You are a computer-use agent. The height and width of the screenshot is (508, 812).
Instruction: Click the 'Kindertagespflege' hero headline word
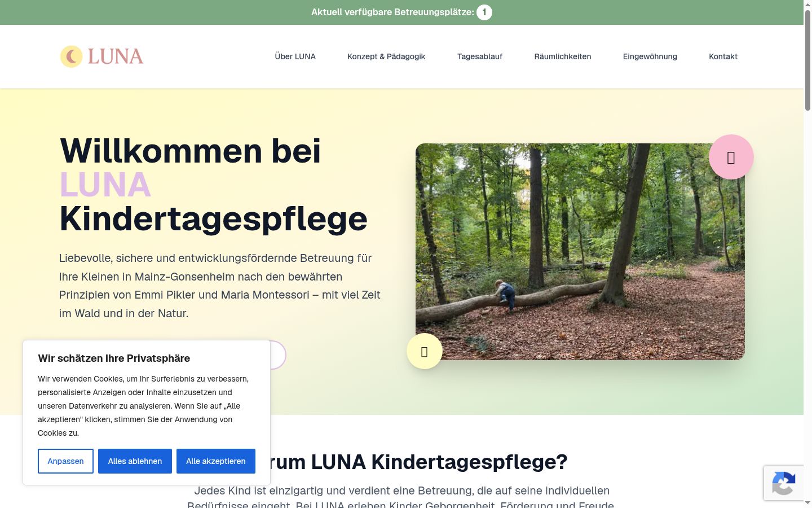click(x=214, y=219)
